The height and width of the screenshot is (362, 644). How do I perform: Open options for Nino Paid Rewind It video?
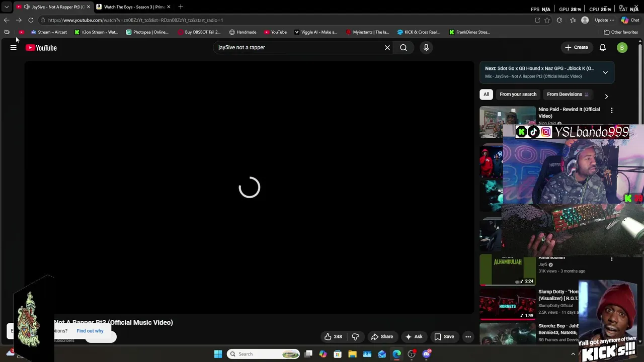[x=612, y=110]
